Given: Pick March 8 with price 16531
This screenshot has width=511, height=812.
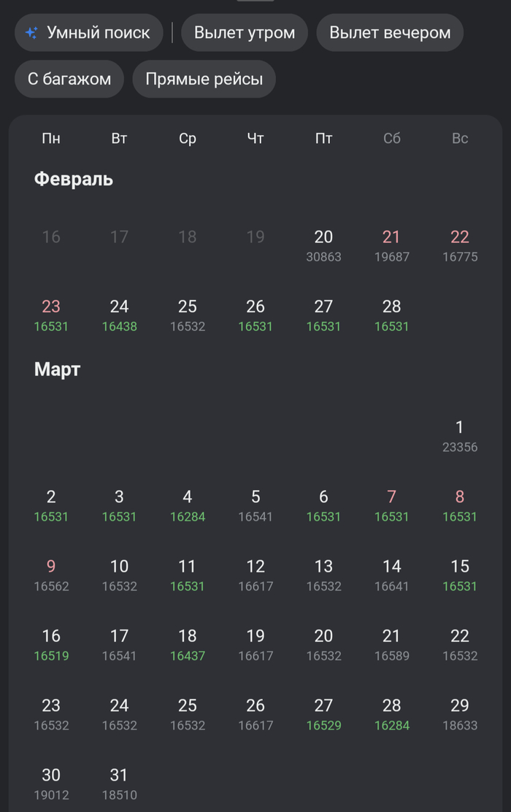Looking at the screenshot, I should (x=460, y=505).
